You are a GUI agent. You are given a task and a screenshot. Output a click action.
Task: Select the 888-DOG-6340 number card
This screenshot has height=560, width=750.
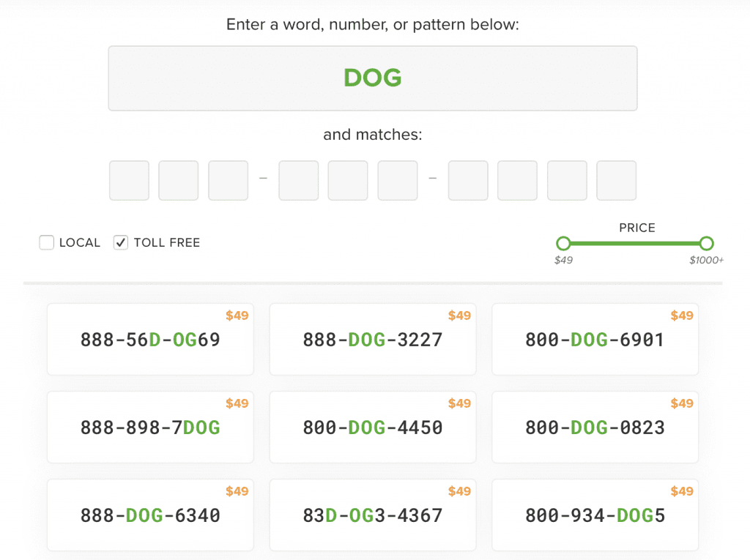click(x=150, y=515)
